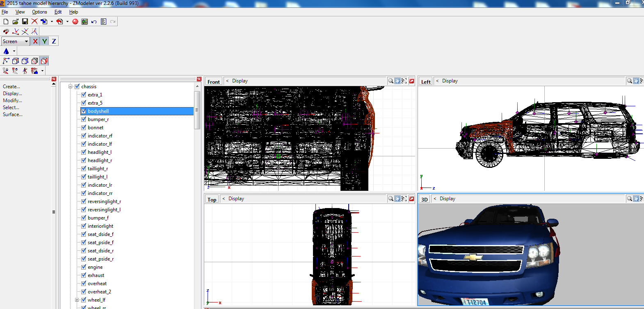Click the blue undo arrow icon
The image size is (644, 309).
click(94, 22)
